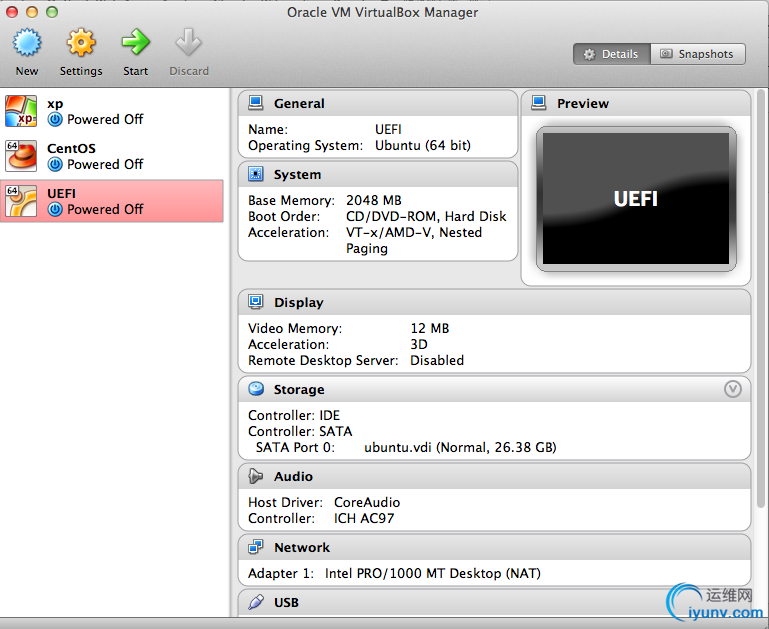Open the Audio section header
This screenshot has height=629, width=769.
click(x=494, y=477)
